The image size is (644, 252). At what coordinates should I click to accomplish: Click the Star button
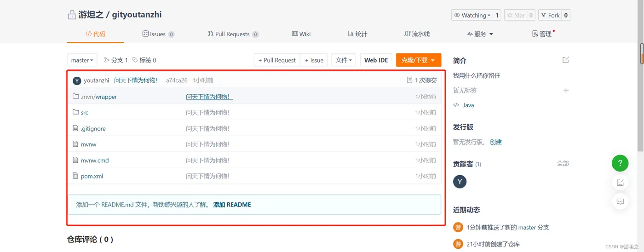coord(515,15)
